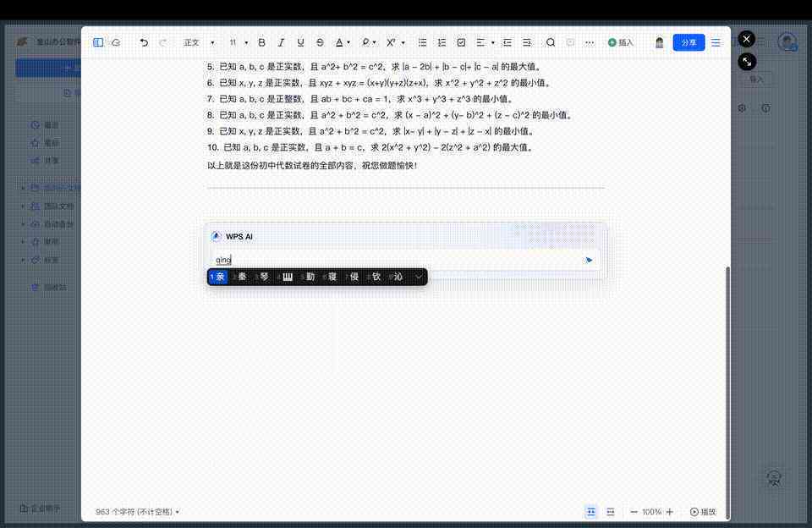Click the grayed comment icon in toolbar
812x528 pixels.
570,42
